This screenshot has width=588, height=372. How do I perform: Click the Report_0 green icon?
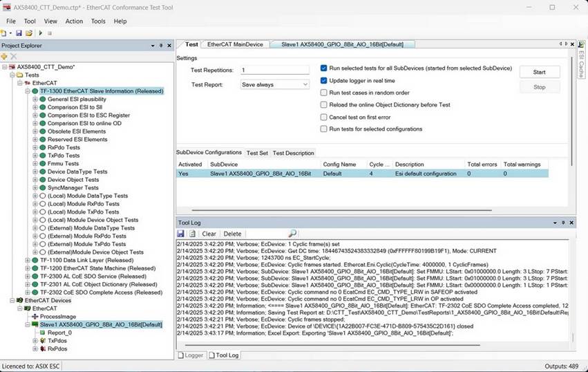click(x=42, y=333)
